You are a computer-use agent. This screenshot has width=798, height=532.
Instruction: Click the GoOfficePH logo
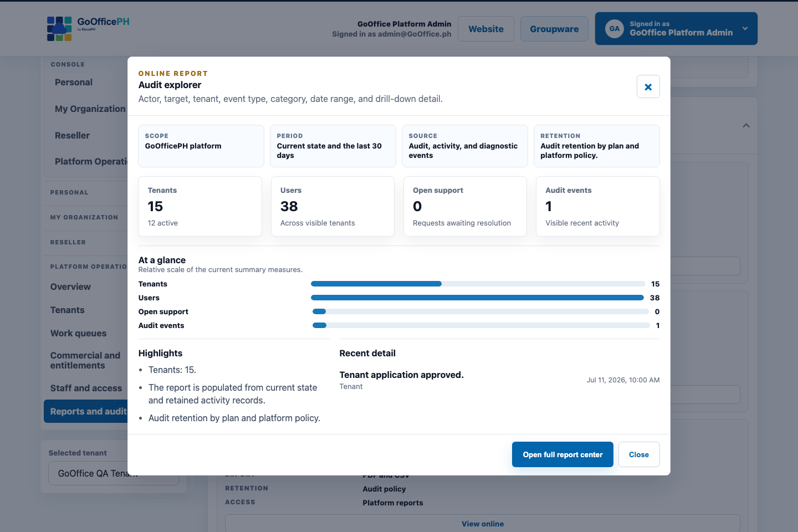88,29
